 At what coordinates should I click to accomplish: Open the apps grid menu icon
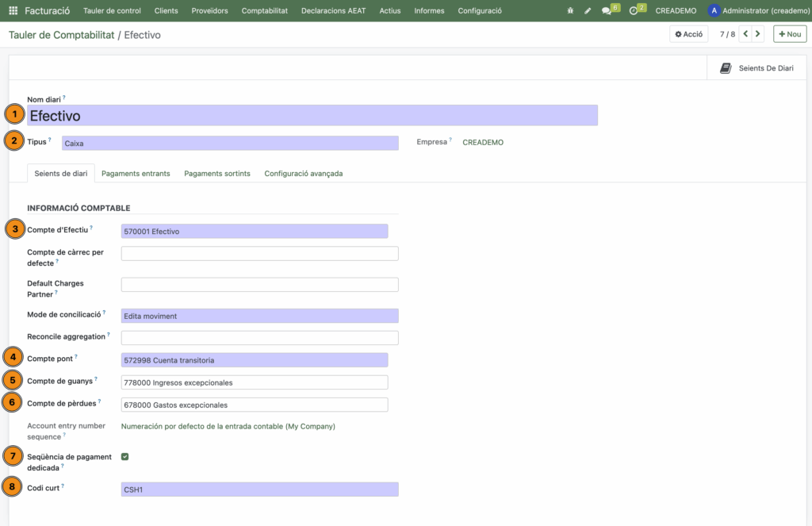click(x=13, y=11)
